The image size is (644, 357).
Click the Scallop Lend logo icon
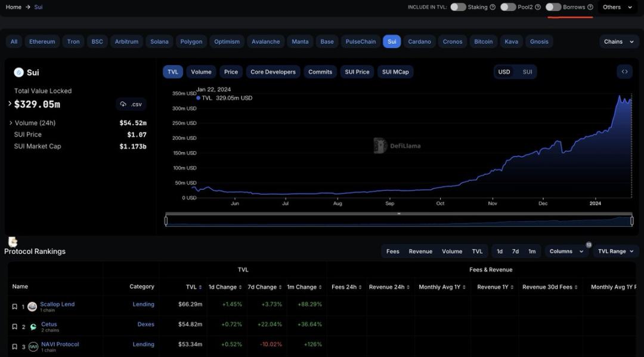pos(32,307)
